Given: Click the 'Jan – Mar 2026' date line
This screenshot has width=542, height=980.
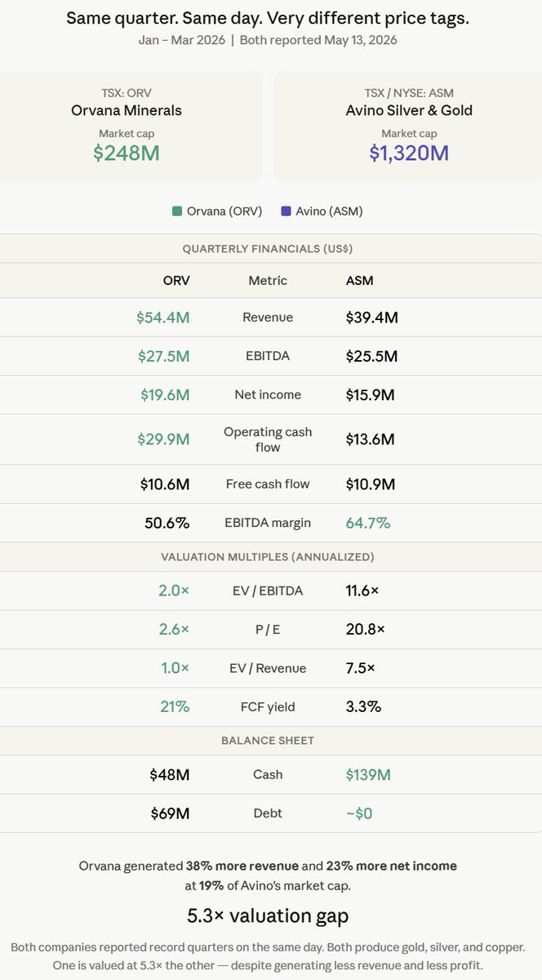Looking at the screenshot, I should (x=183, y=40).
